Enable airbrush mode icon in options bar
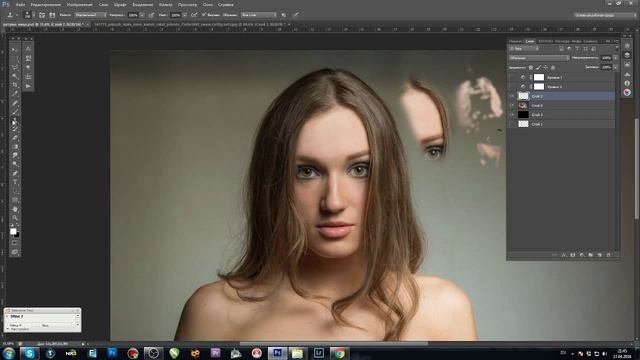 click(x=194, y=15)
